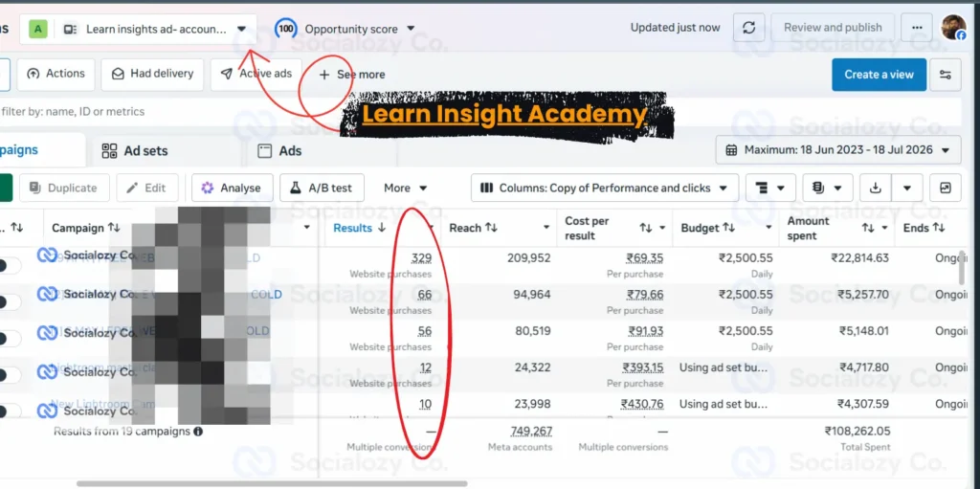Click the Create a view button
The image size is (980, 489).
coord(879,75)
